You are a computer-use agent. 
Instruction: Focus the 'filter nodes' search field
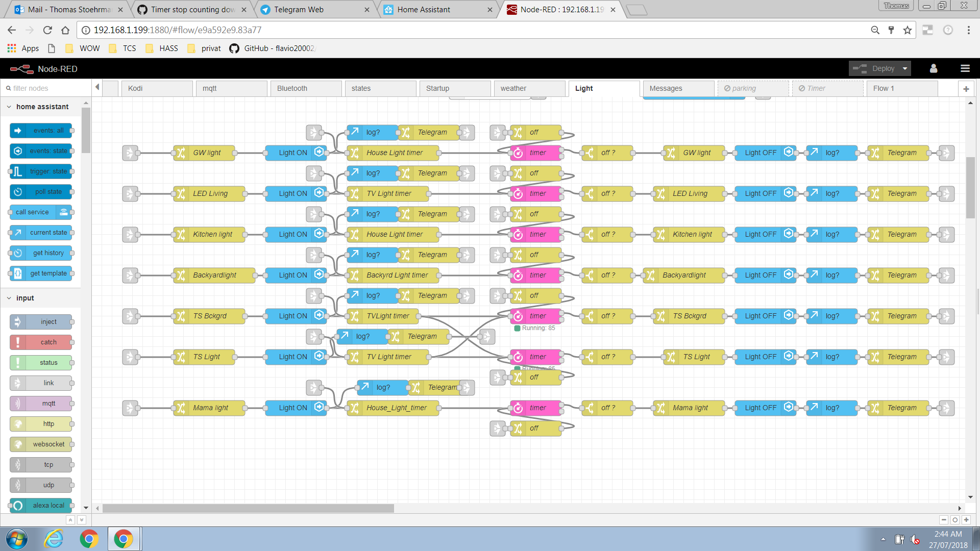(46, 88)
